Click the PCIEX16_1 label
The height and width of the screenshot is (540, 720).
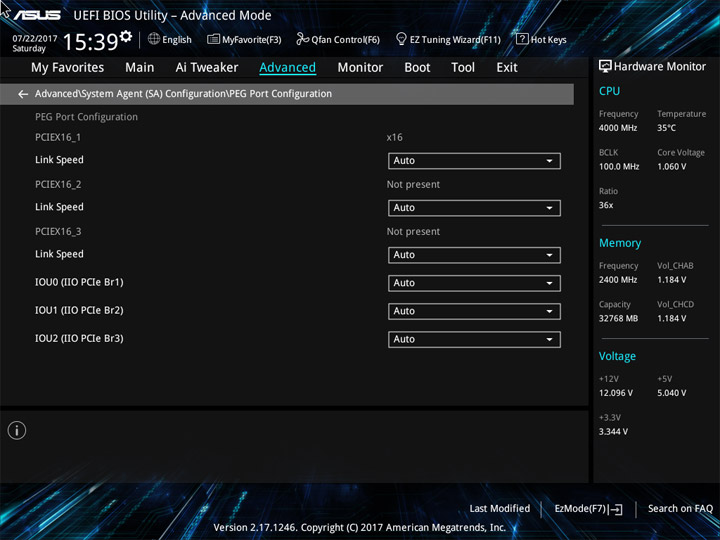coord(58,137)
